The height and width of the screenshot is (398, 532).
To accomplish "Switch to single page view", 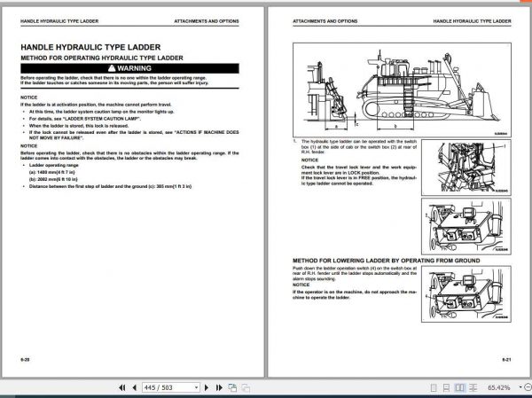I will click(x=434, y=387).
